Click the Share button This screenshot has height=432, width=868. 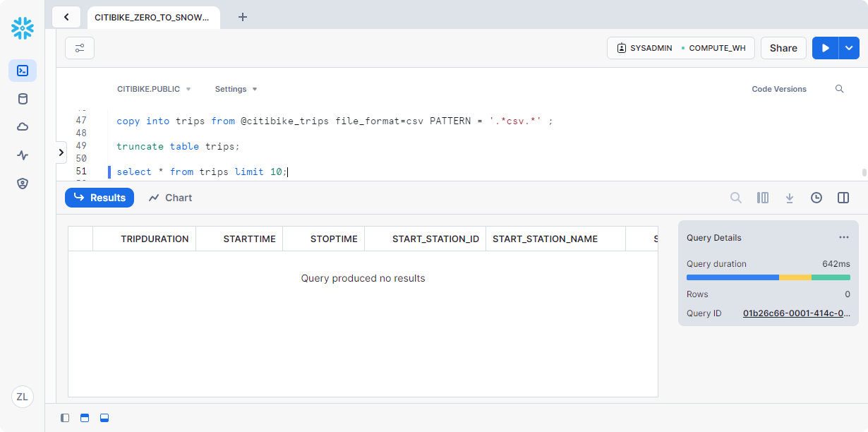point(783,48)
